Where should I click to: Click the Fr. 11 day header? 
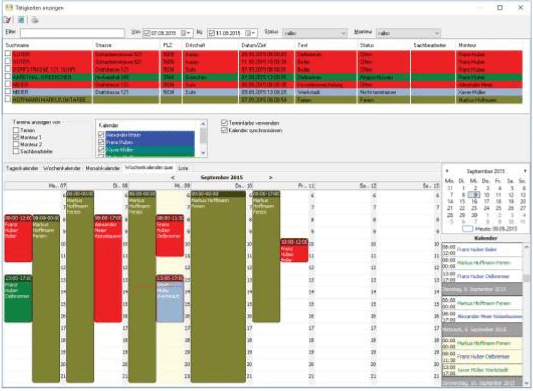[x=284, y=186]
